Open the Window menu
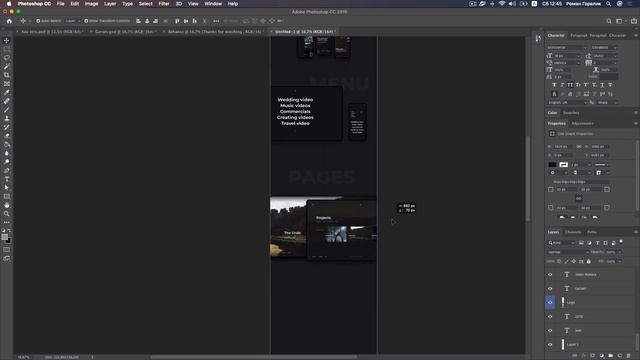 click(213, 4)
